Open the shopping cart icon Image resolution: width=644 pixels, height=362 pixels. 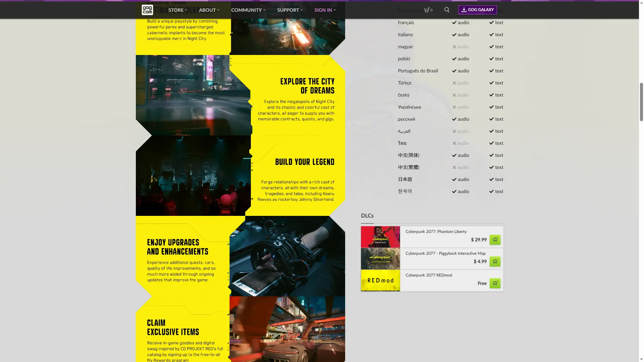click(427, 10)
